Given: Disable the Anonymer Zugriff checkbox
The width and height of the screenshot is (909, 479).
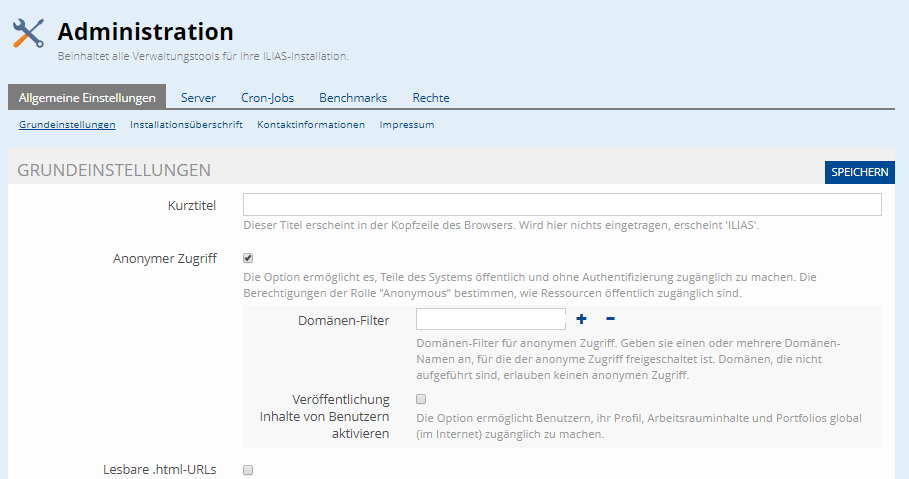Looking at the screenshot, I should click(248, 258).
